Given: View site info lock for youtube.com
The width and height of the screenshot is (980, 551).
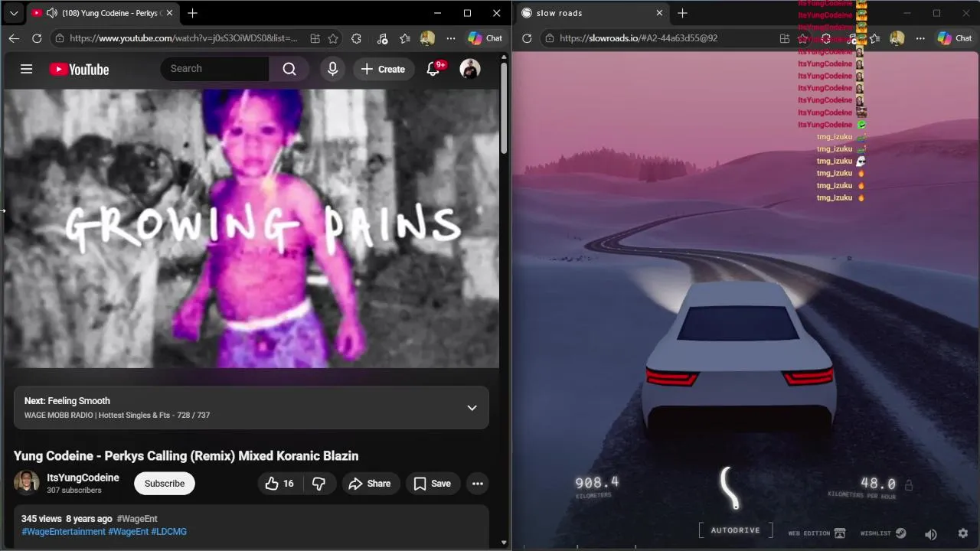Looking at the screenshot, I should pyautogui.click(x=60, y=38).
